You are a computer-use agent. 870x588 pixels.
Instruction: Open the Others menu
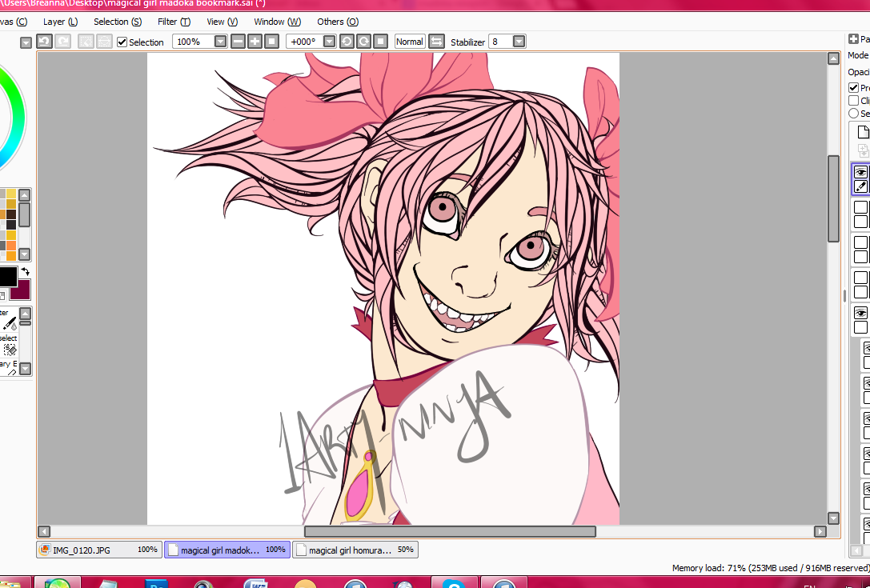(338, 22)
